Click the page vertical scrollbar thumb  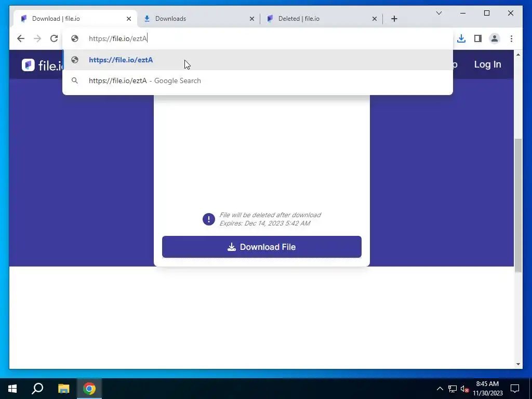click(518, 205)
